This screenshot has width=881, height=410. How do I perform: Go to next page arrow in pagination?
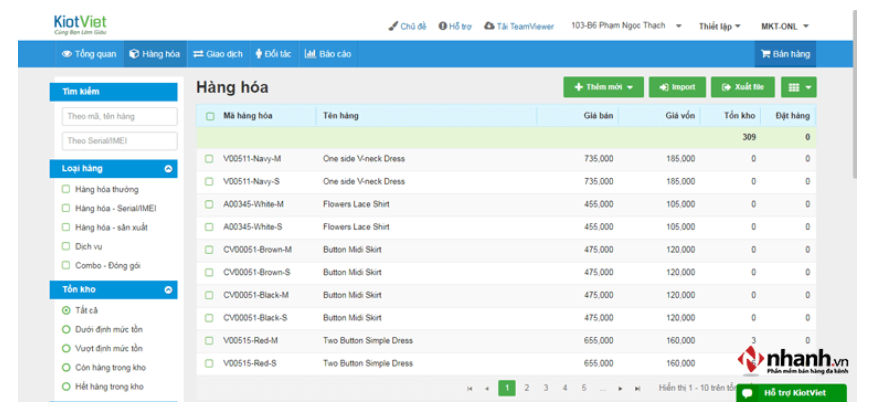coord(620,388)
